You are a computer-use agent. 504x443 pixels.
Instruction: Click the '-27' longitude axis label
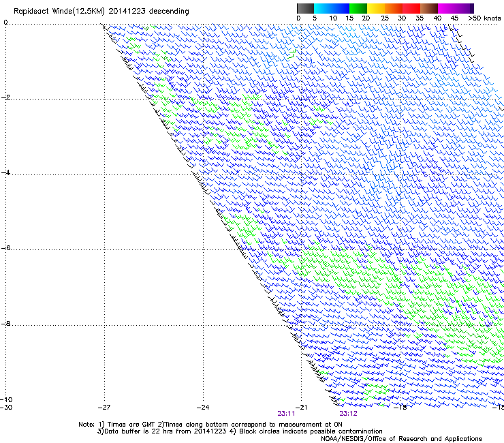tap(104, 408)
